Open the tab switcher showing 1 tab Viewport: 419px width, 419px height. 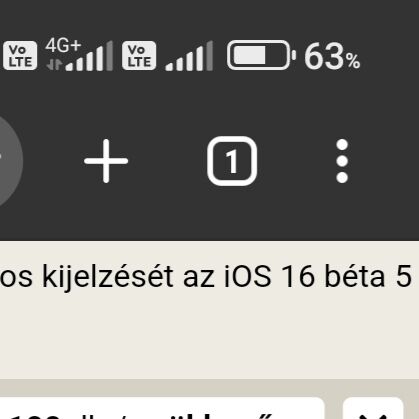coord(232,161)
